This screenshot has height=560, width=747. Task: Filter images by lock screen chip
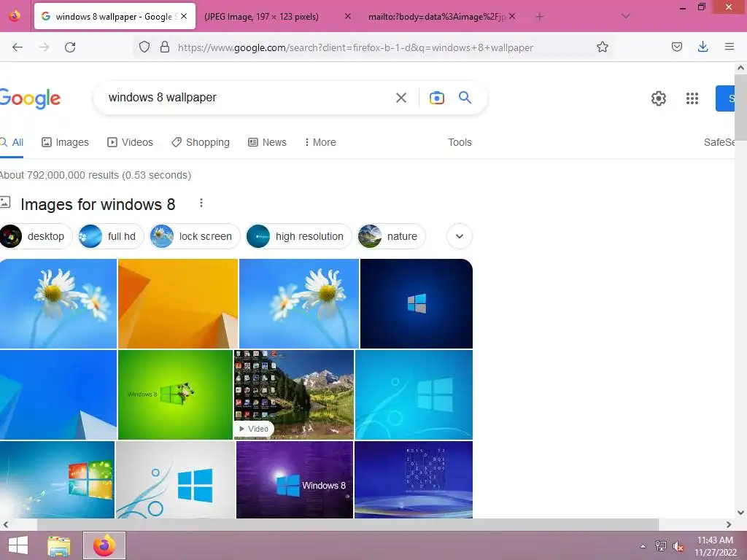(195, 236)
